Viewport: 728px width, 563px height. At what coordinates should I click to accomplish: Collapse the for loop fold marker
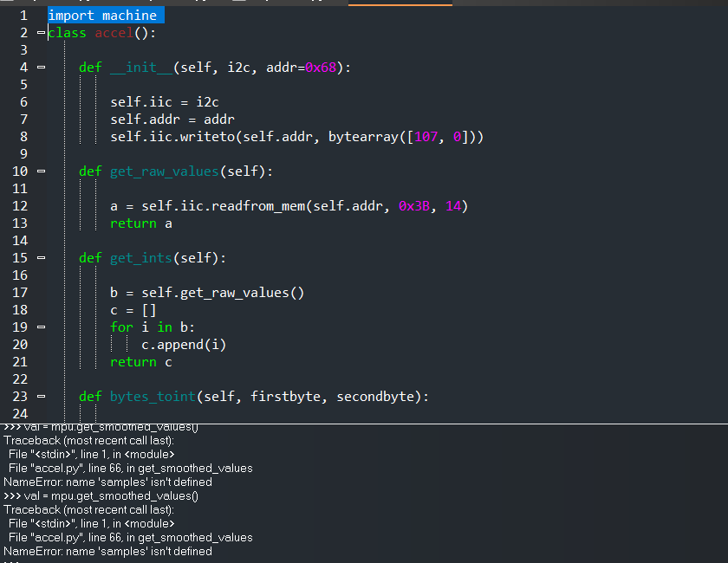pyautogui.click(x=41, y=327)
